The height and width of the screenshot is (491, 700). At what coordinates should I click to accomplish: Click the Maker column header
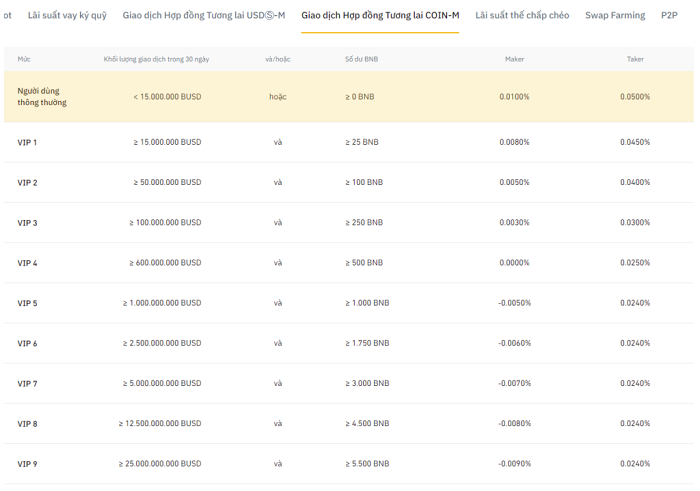coord(514,59)
